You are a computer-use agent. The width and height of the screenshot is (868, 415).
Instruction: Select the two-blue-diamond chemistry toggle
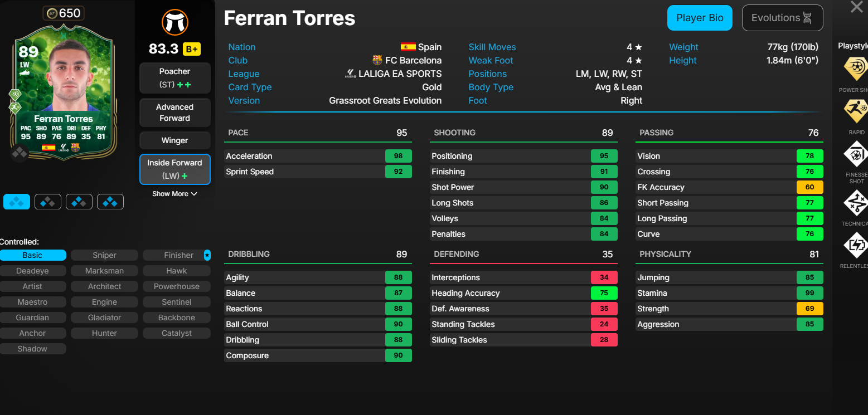(x=79, y=202)
